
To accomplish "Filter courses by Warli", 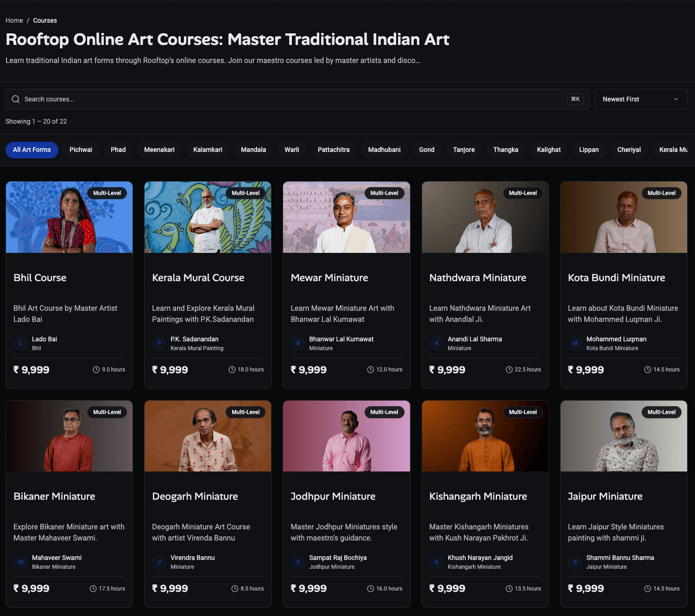I will point(292,150).
